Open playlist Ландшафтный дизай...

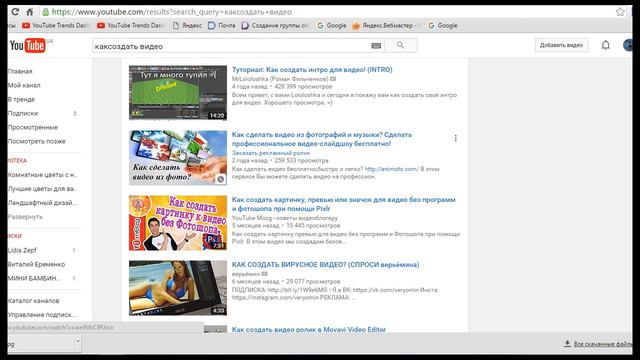pos(42,202)
